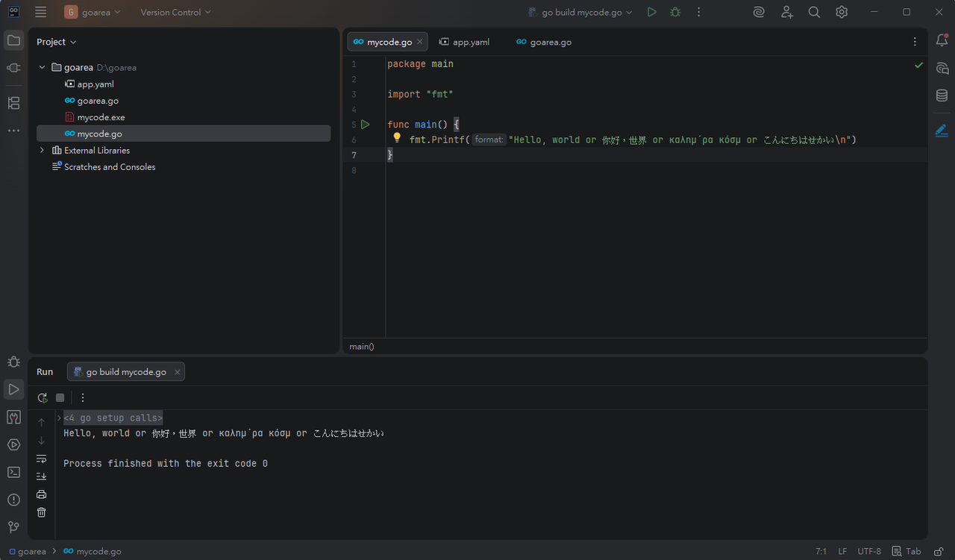
Task: Open the Database tool window
Action: (942, 95)
